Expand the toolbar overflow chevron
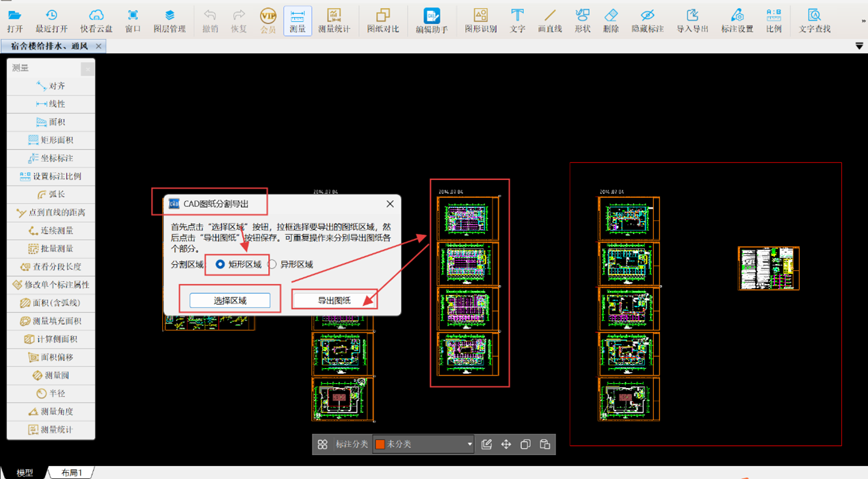 pyautogui.click(x=863, y=21)
